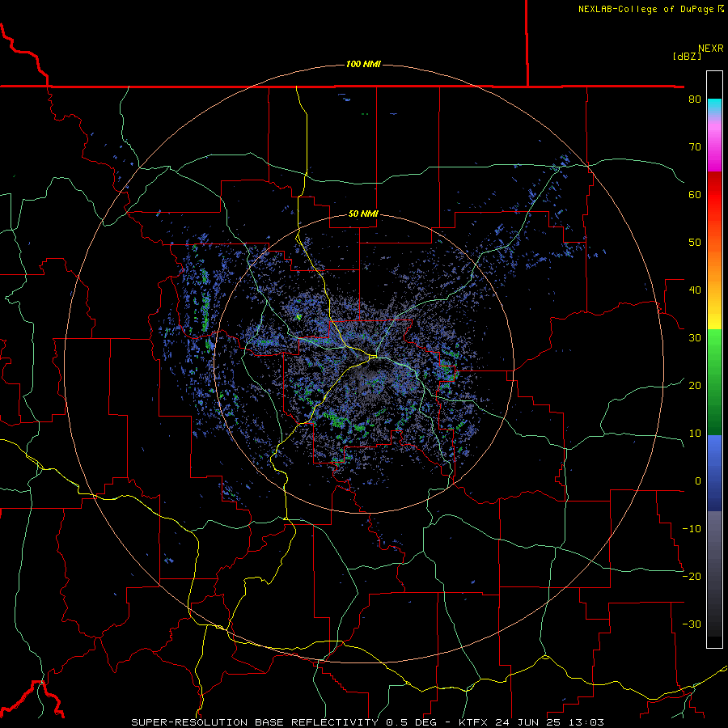728x728 pixels.
Task: Click the 40 value on dBZ scale
Action: (695, 290)
